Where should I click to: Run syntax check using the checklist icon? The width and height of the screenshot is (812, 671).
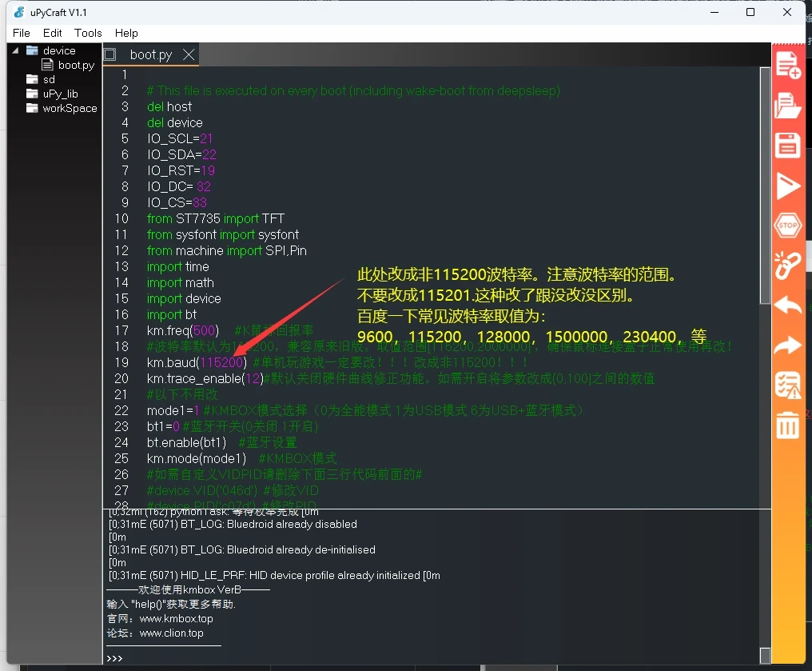pos(788,385)
